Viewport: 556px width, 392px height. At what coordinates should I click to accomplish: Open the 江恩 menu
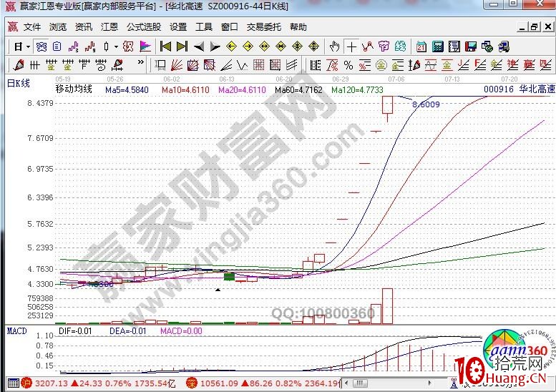tap(109, 27)
